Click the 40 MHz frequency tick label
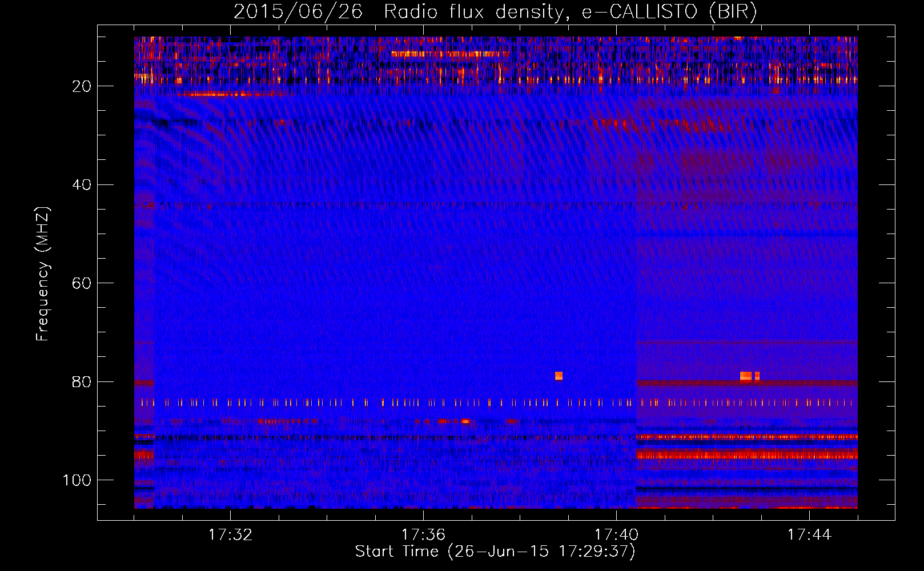Viewport: 924px width, 571px height. click(x=82, y=185)
